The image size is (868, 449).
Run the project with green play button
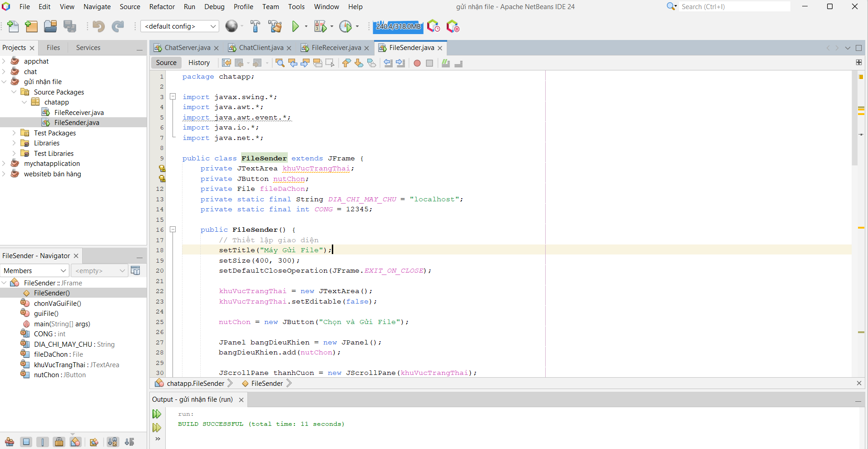coord(296,26)
